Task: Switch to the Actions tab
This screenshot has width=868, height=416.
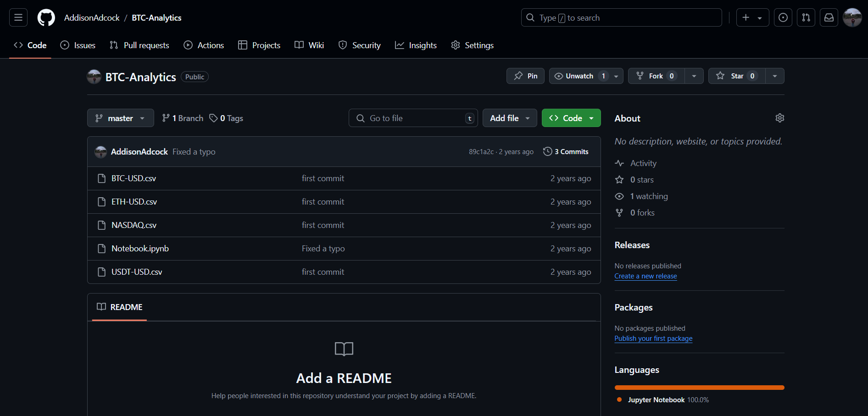Action: coord(204,45)
